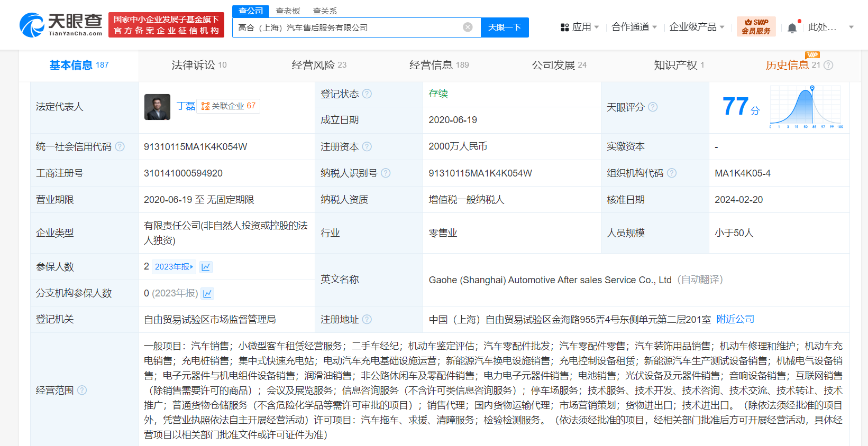Screen dimensions: 868x446
Task: Open the trend chart icon for 参保人数
Action: [x=206, y=267]
